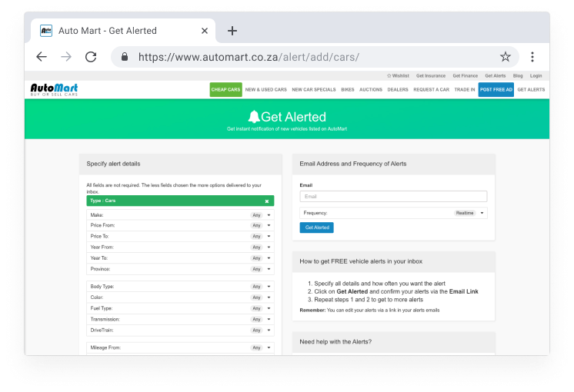574x392 pixels.
Task: Open New Car Specials menu
Action: (314, 90)
